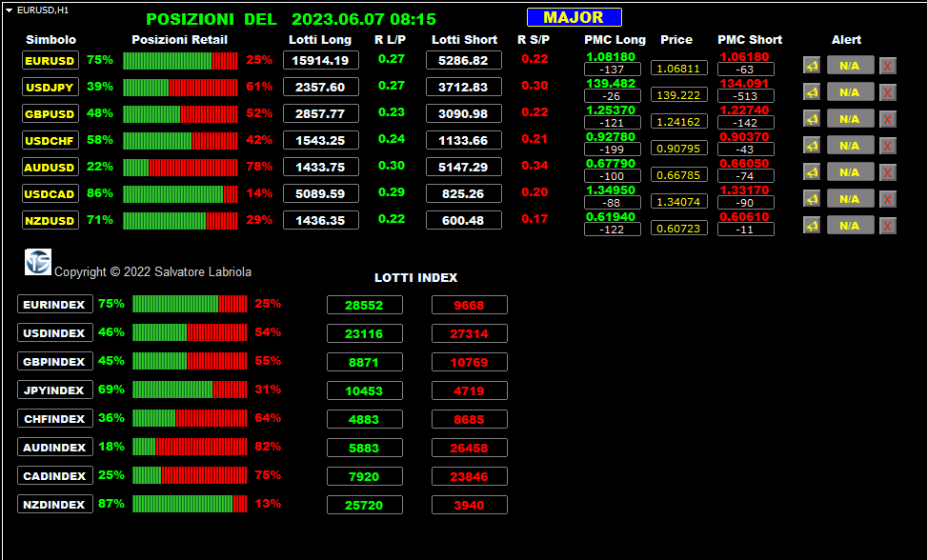The image size is (927, 560).
Task: Click the N/A alert field for EURUSD
Action: [850, 66]
